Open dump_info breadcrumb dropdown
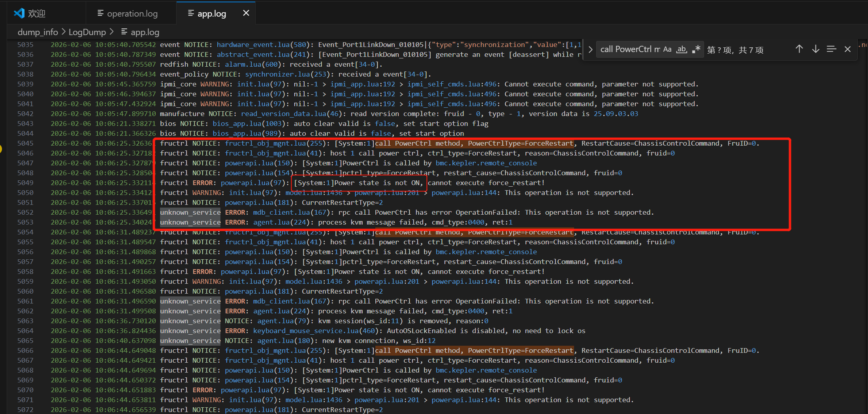Screen dimensions: 868x414 pyautogui.click(x=38, y=32)
